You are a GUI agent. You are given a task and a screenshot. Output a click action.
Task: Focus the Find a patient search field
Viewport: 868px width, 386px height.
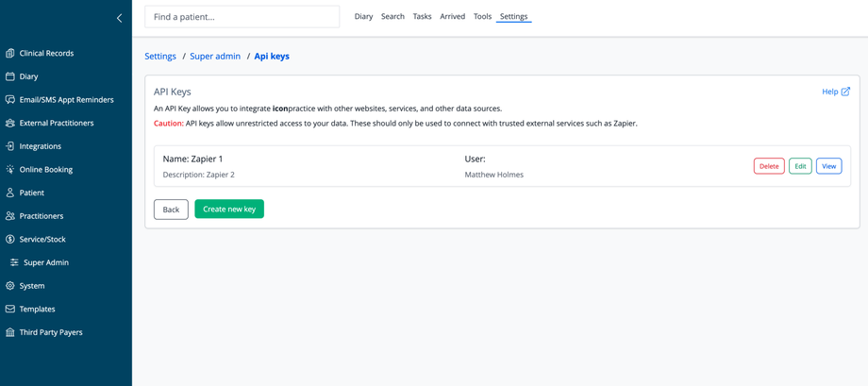point(242,17)
